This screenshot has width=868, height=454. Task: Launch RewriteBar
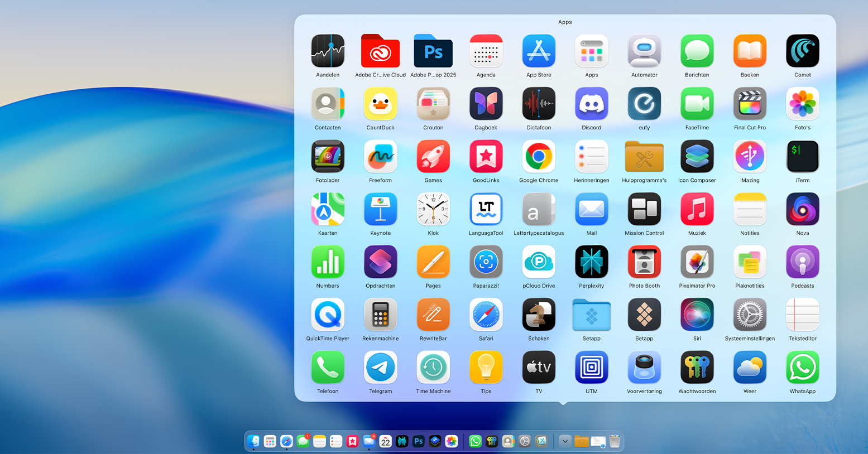click(433, 315)
